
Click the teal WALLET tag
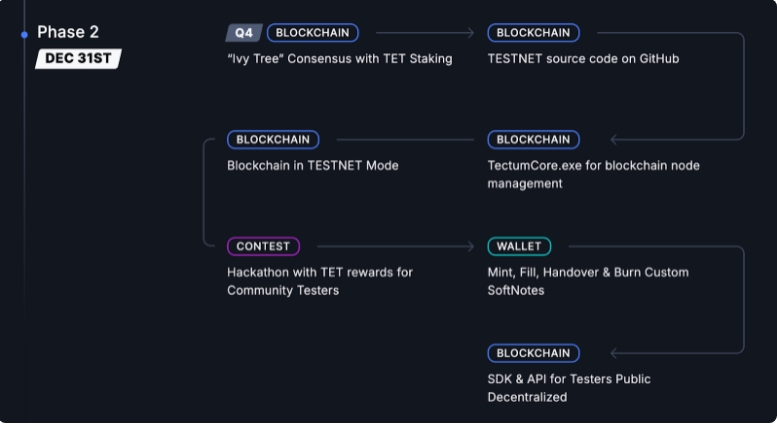519,246
